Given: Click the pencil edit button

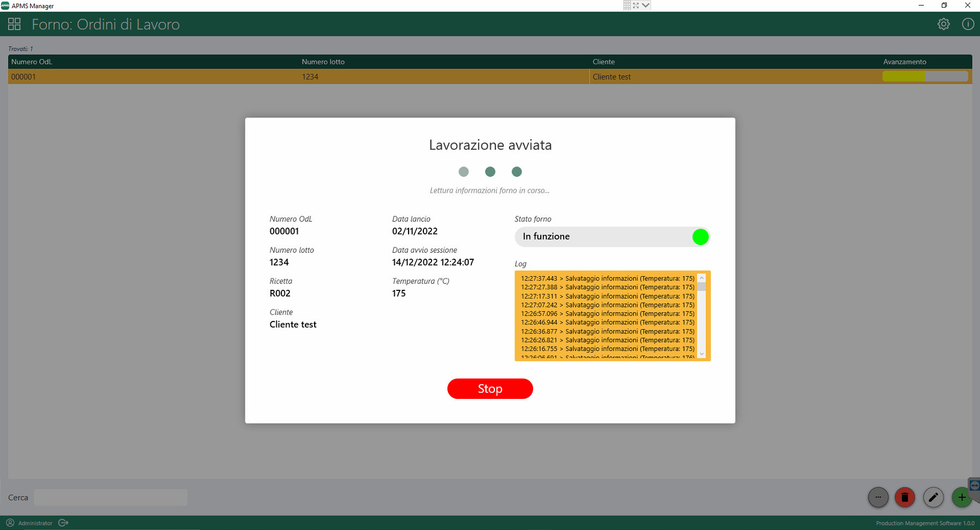Looking at the screenshot, I should pos(933,497).
